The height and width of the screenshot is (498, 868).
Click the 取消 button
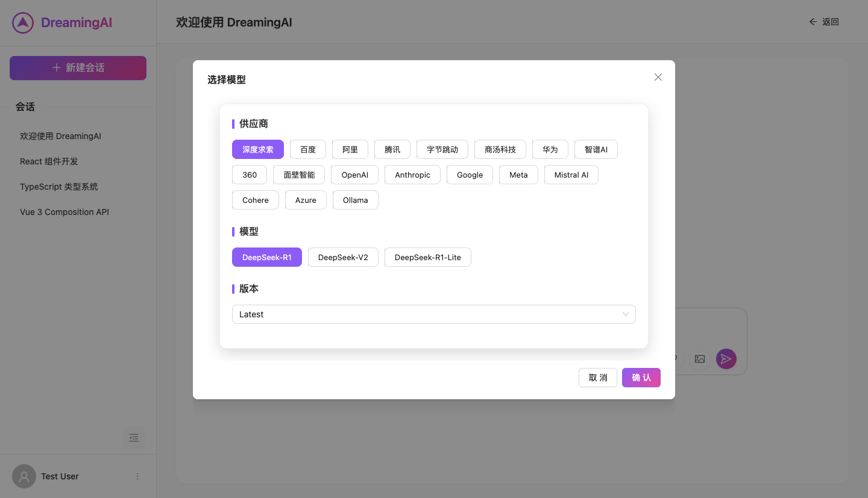[x=598, y=378]
